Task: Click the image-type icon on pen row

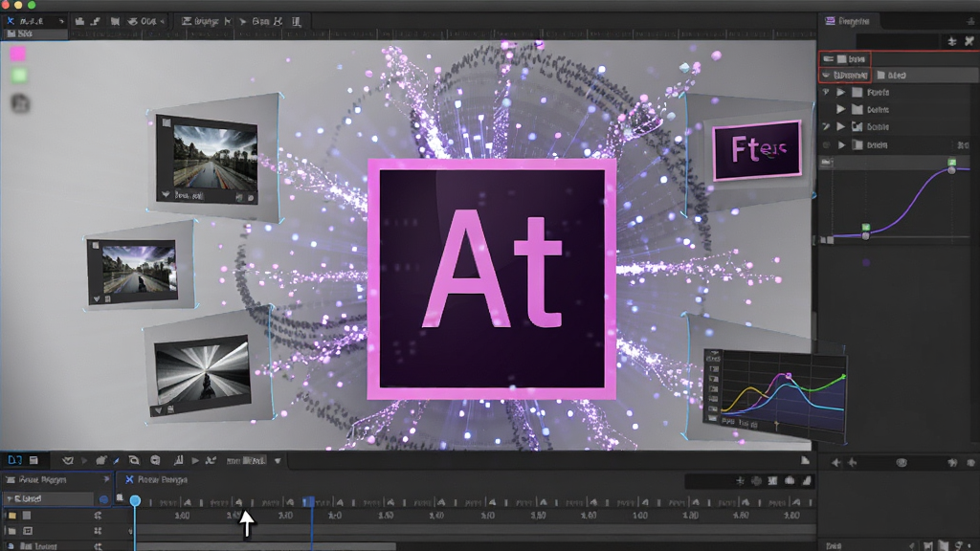Action: click(x=857, y=127)
